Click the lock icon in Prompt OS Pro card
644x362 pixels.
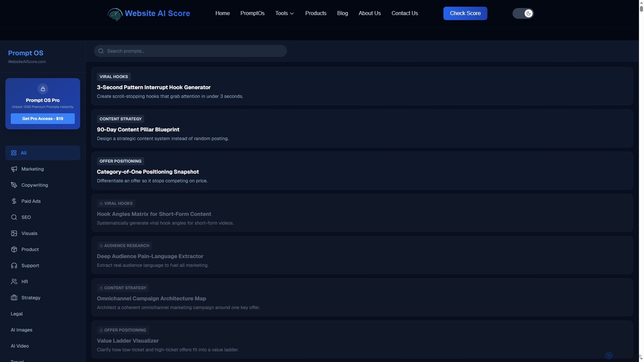click(43, 89)
